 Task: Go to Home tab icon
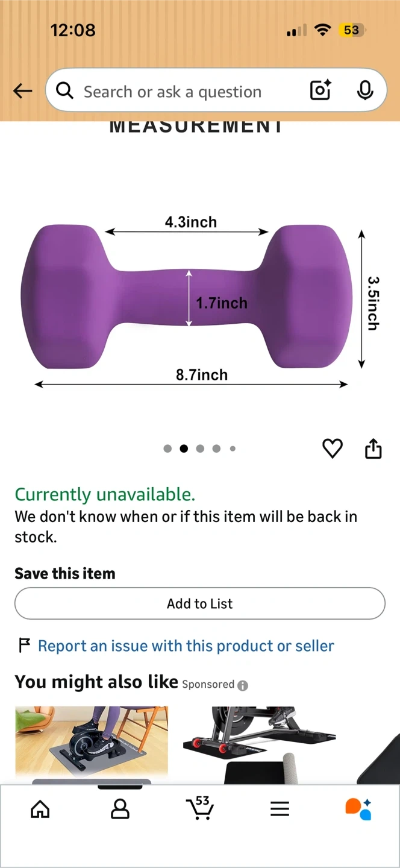[40, 809]
